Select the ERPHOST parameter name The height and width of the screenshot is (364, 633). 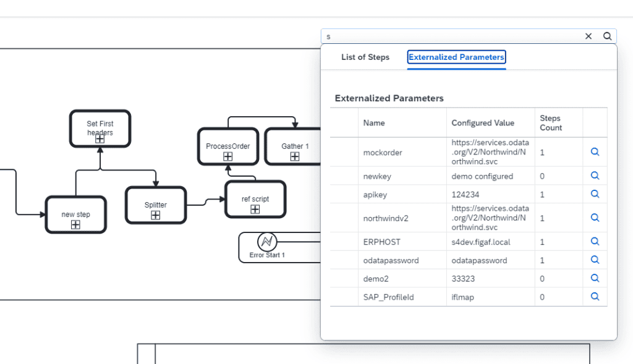[381, 242]
